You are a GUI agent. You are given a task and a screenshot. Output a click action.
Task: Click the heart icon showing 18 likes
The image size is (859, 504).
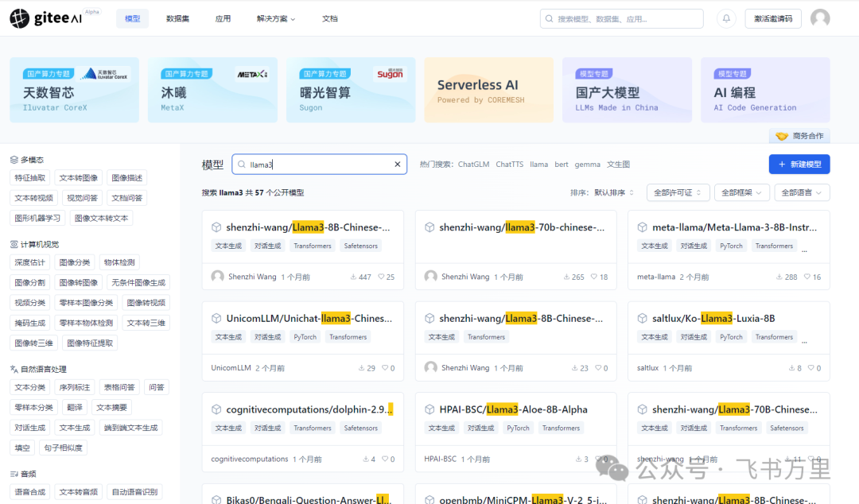pos(594,277)
